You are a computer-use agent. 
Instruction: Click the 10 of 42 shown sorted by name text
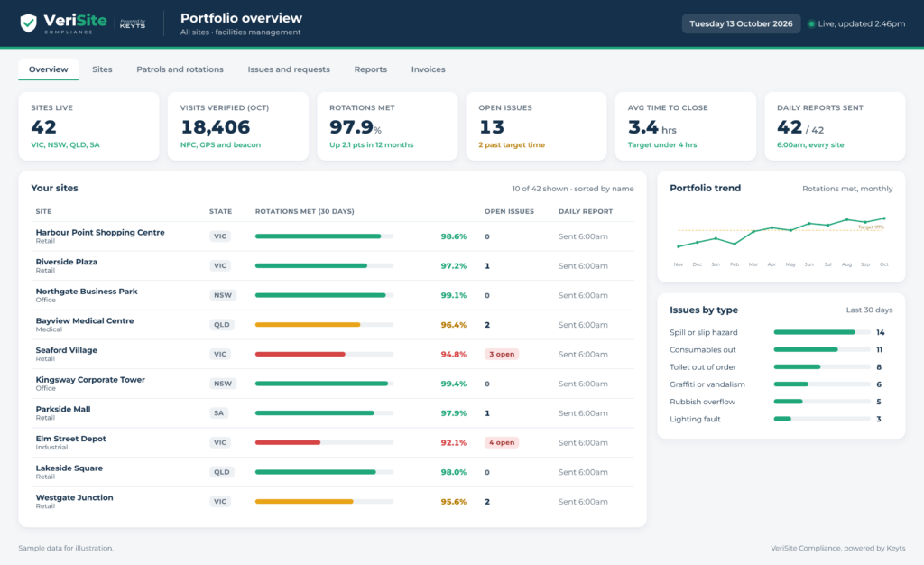(x=573, y=189)
